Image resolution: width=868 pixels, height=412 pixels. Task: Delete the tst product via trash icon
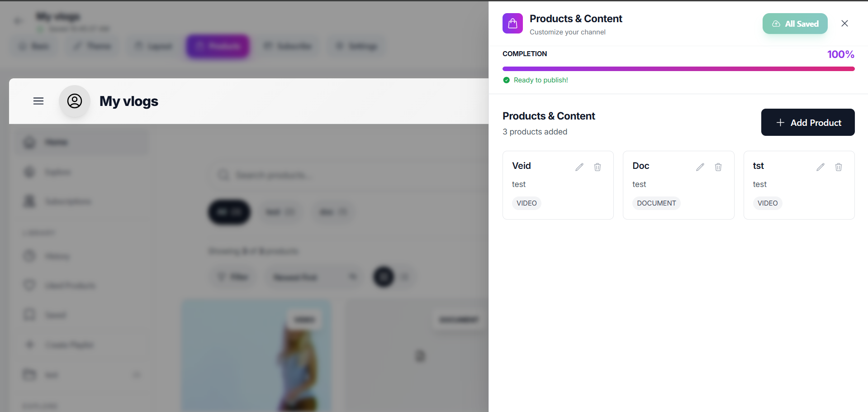(839, 167)
